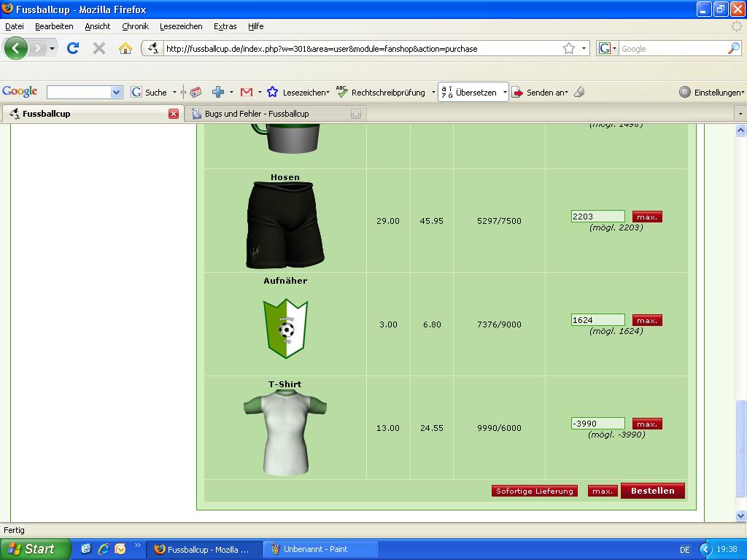Click the search magnifier icon in search box
Image resolution: width=747 pixels, height=560 pixels.
(733, 49)
